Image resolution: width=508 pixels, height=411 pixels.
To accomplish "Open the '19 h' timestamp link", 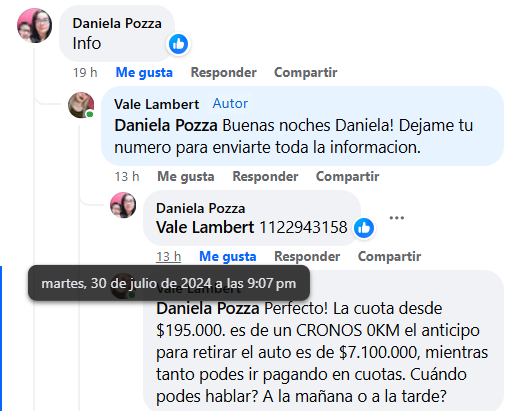I will 85,72.
